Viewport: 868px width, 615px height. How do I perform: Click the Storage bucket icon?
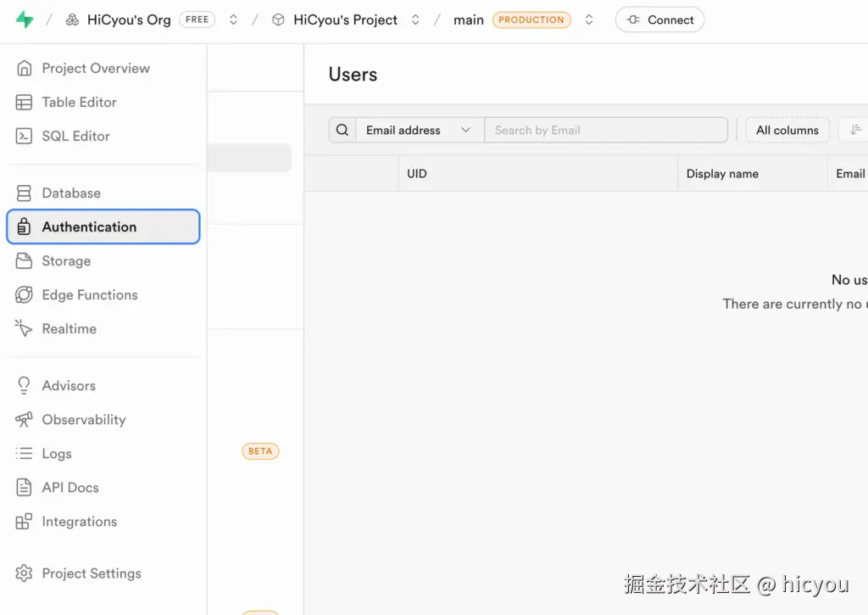(25, 261)
